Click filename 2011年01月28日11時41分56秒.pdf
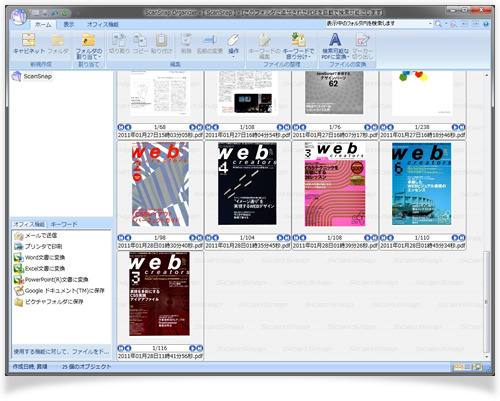This screenshot has width=500, height=401. [160, 356]
